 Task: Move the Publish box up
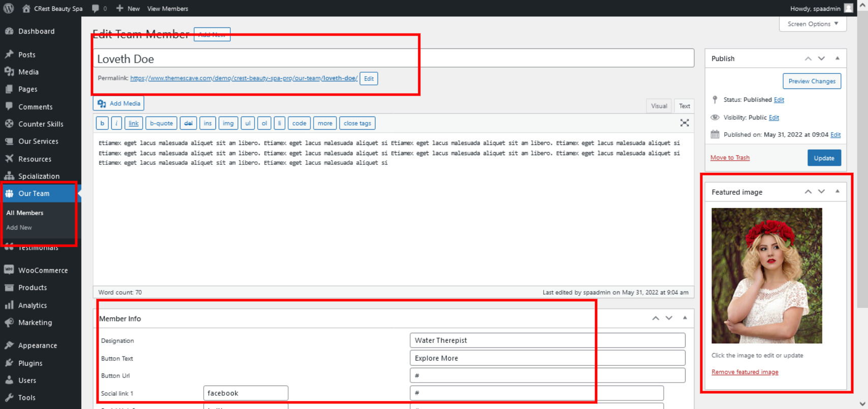tap(808, 59)
